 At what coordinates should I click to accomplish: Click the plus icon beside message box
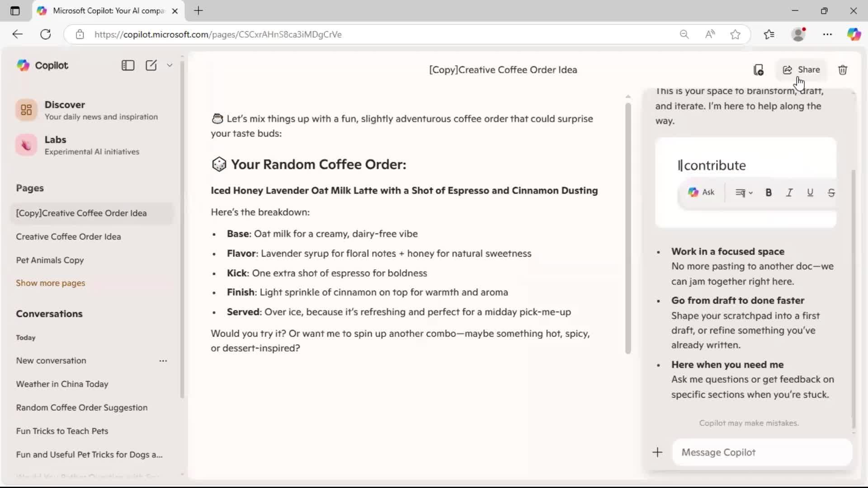[658, 452]
